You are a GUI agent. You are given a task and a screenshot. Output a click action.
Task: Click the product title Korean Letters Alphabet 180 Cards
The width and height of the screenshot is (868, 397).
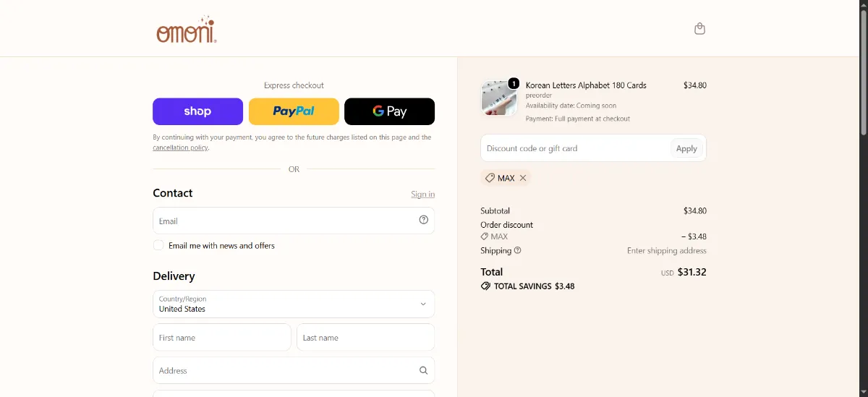(586, 85)
